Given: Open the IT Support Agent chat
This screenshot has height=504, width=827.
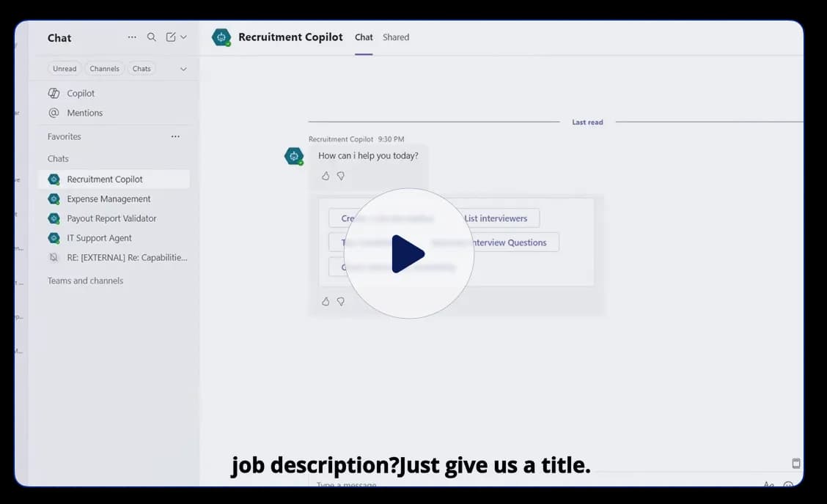Looking at the screenshot, I should coord(114,238).
